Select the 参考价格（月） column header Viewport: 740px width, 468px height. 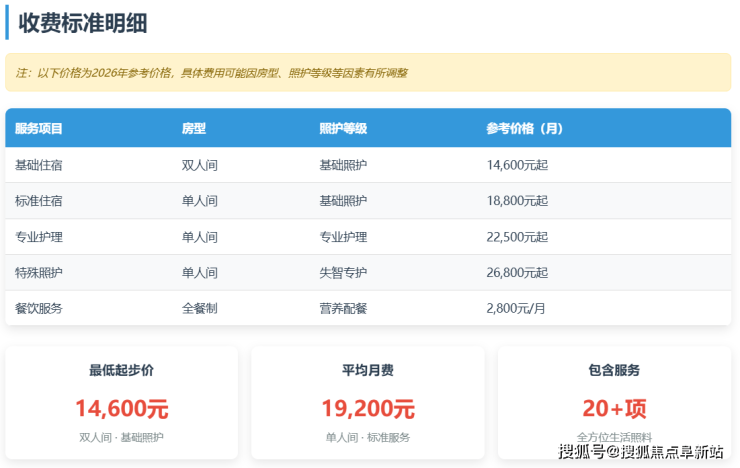[524, 129]
